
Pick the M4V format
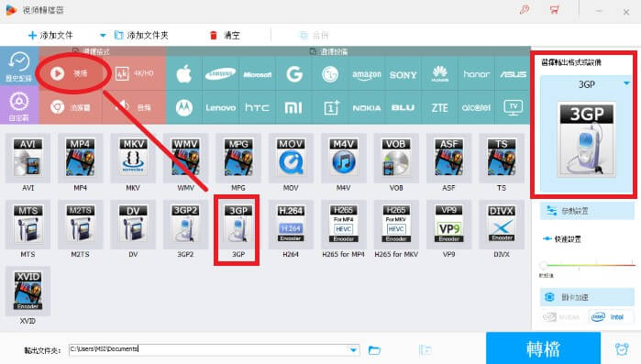pyautogui.click(x=343, y=158)
